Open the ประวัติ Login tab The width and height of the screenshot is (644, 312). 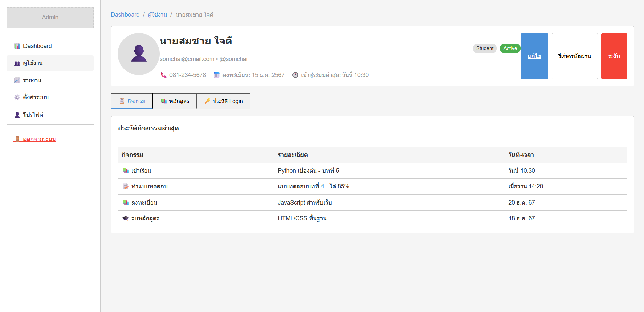pyautogui.click(x=223, y=101)
